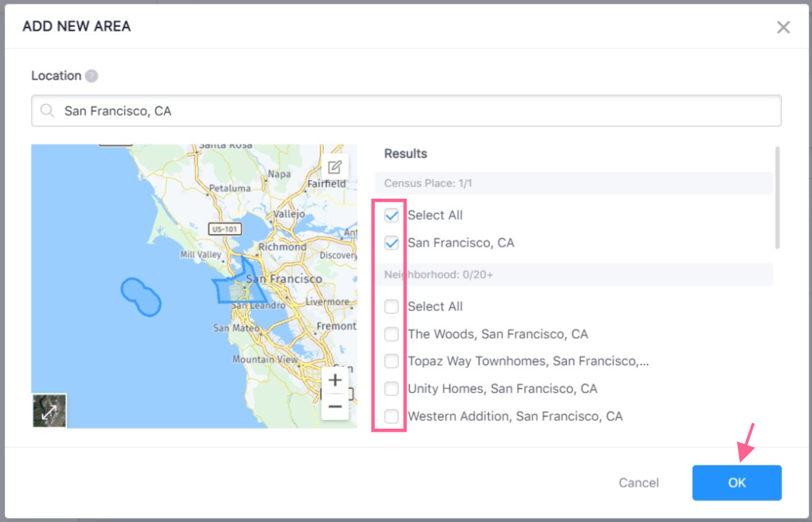Click the results list scrollbar
Viewport: 812px width, 522px height.
tap(778, 198)
